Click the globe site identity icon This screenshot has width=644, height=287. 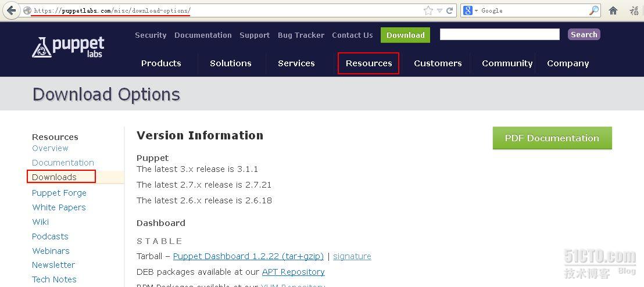(x=27, y=10)
